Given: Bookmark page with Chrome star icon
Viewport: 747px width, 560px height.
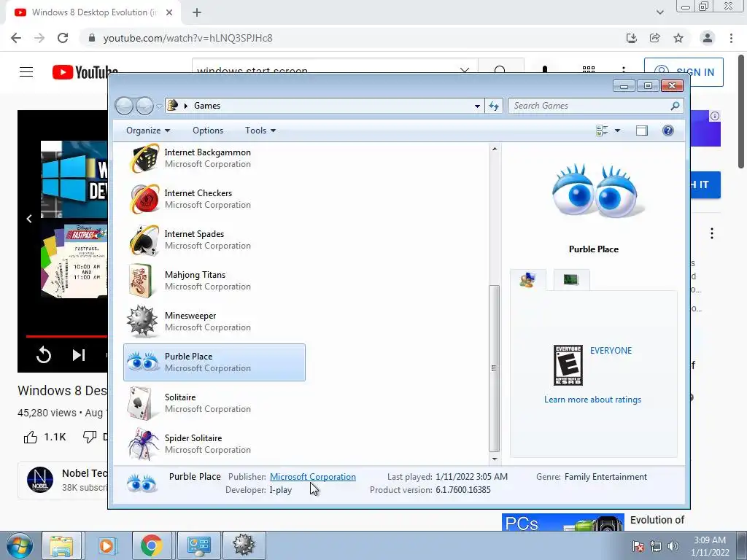Looking at the screenshot, I should pos(678,38).
